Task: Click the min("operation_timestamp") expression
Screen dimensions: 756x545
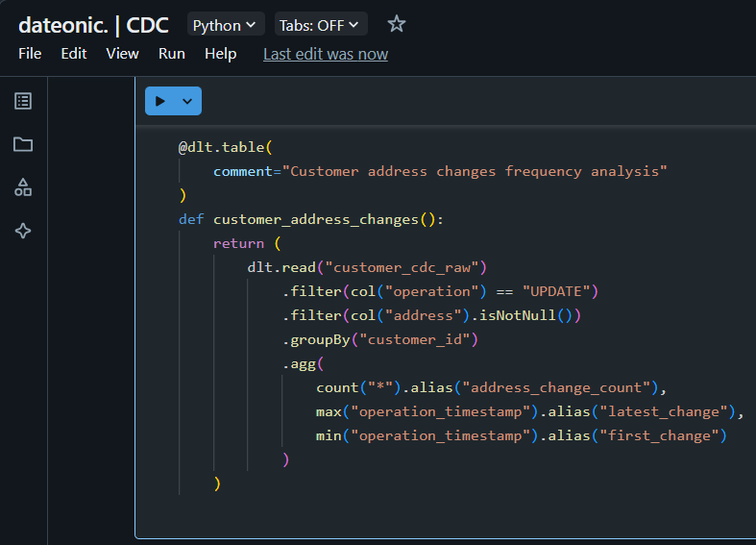Action: [x=427, y=436]
